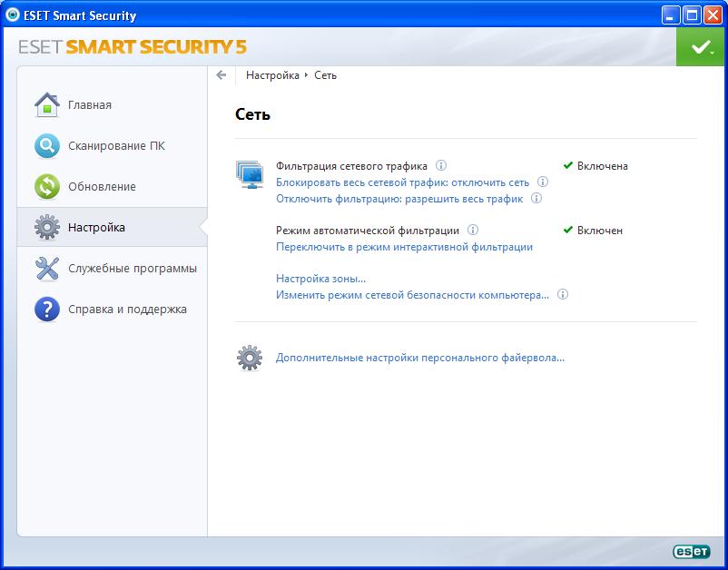
Task: Click info icon next to Режим автоматической фильтрации
Action: point(473,230)
